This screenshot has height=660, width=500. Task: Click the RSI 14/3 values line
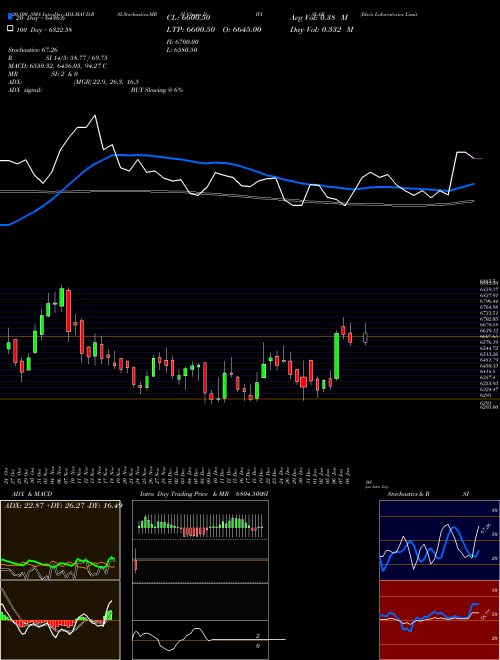pos(58,58)
